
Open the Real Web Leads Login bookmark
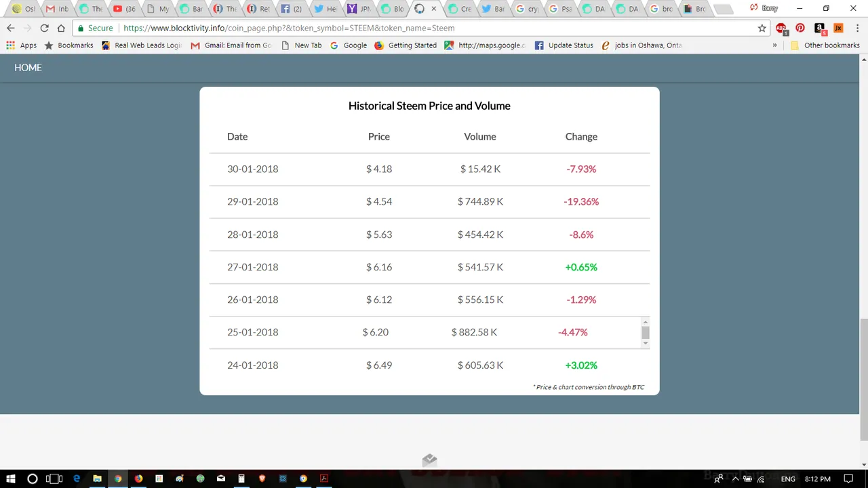click(142, 45)
